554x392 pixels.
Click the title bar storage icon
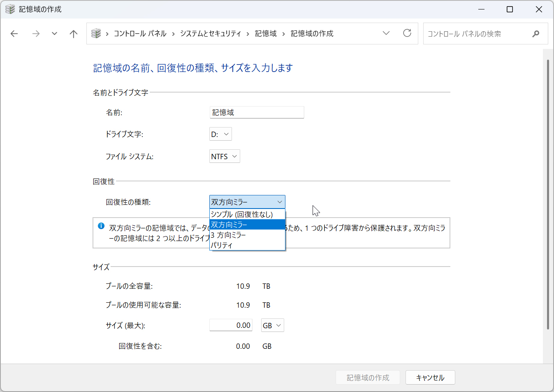coord(10,9)
